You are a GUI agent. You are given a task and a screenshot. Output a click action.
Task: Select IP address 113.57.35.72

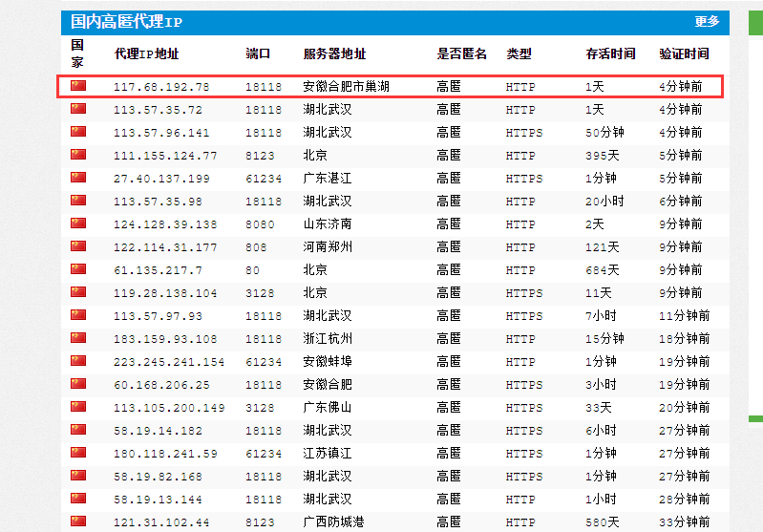pyautogui.click(x=158, y=110)
